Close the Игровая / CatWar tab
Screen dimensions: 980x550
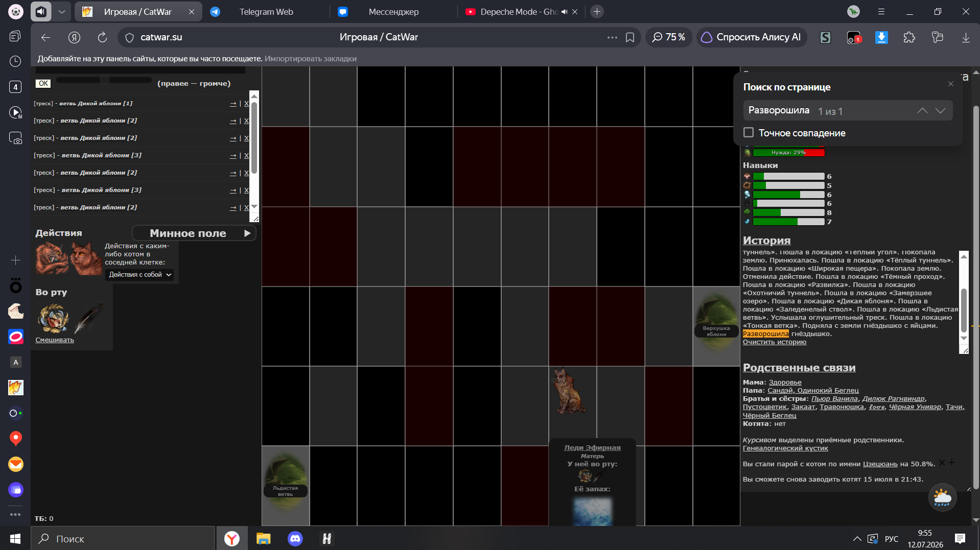[192, 12]
